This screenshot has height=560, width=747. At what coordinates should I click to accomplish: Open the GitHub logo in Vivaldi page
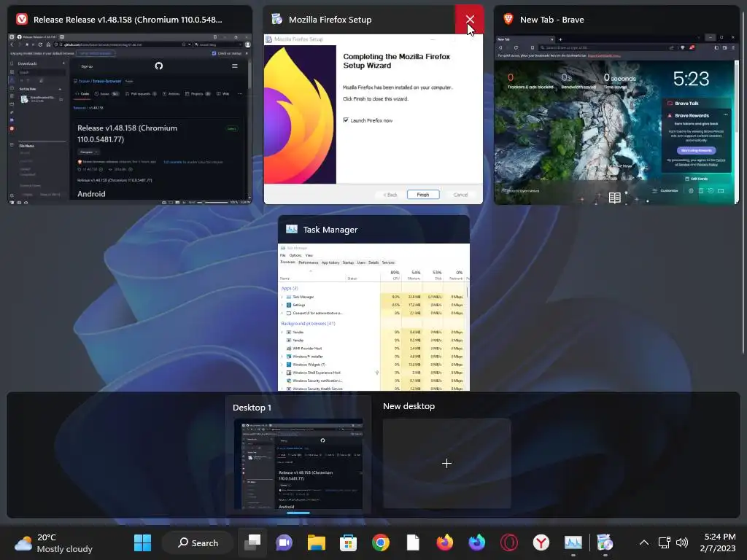(x=159, y=66)
